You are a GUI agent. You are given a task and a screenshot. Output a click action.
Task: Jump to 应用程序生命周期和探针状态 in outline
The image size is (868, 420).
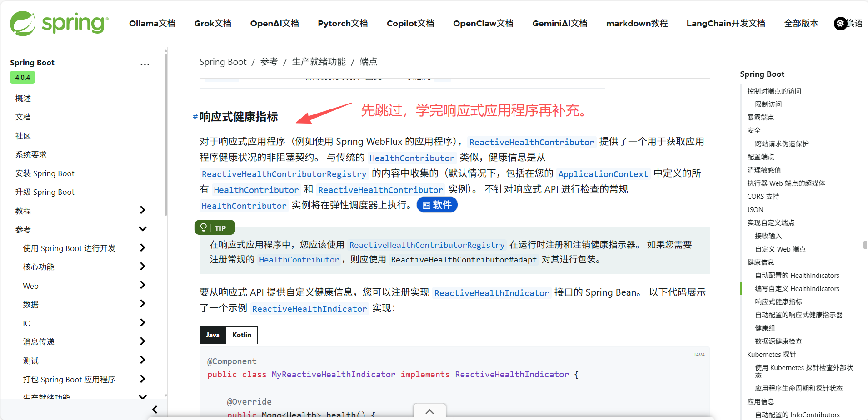799,389
